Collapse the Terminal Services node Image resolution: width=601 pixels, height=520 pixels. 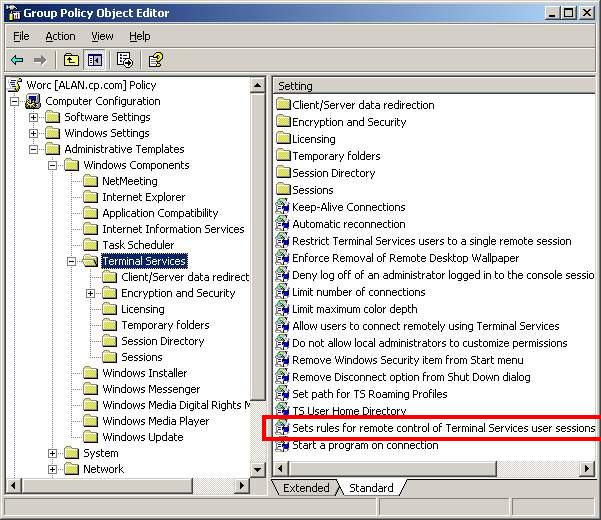72,261
